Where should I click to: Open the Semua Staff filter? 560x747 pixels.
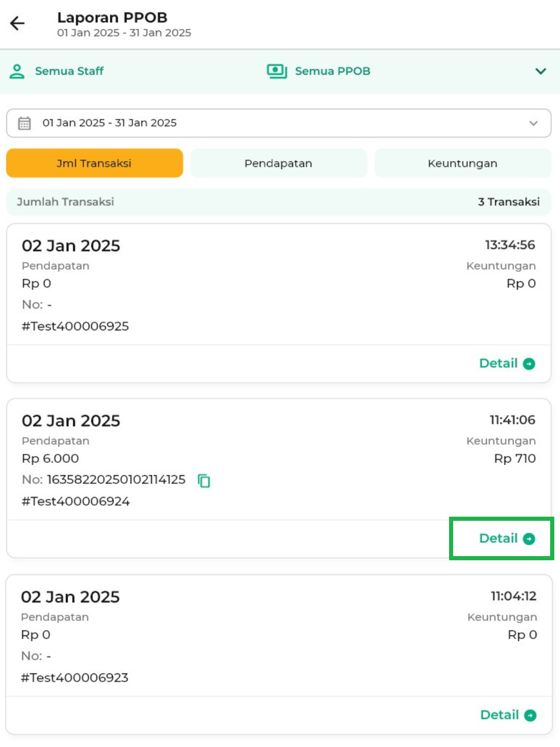tap(69, 71)
